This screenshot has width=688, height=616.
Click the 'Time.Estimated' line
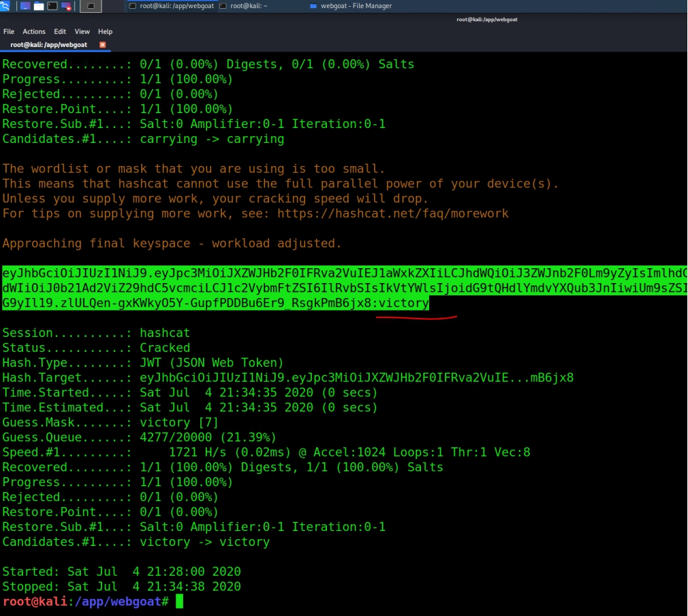[190, 407]
